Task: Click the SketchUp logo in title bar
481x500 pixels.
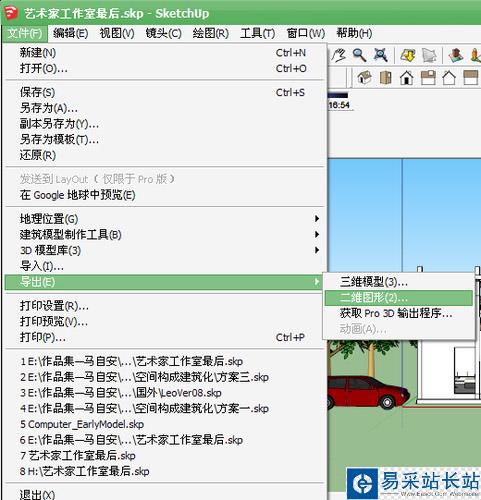Action: [11, 13]
